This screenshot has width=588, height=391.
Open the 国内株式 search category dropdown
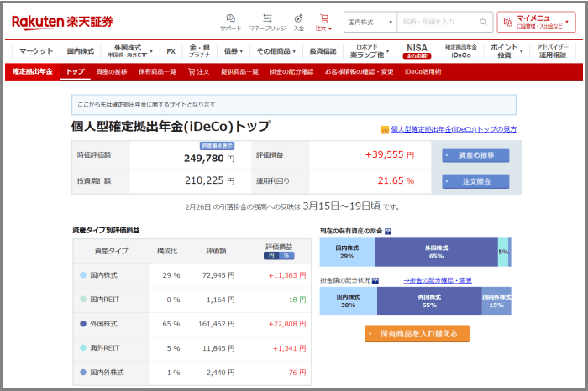click(x=370, y=22)
